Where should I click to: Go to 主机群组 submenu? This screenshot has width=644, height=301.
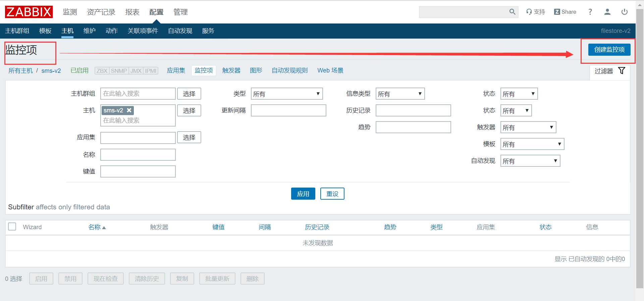click(17, 31)
